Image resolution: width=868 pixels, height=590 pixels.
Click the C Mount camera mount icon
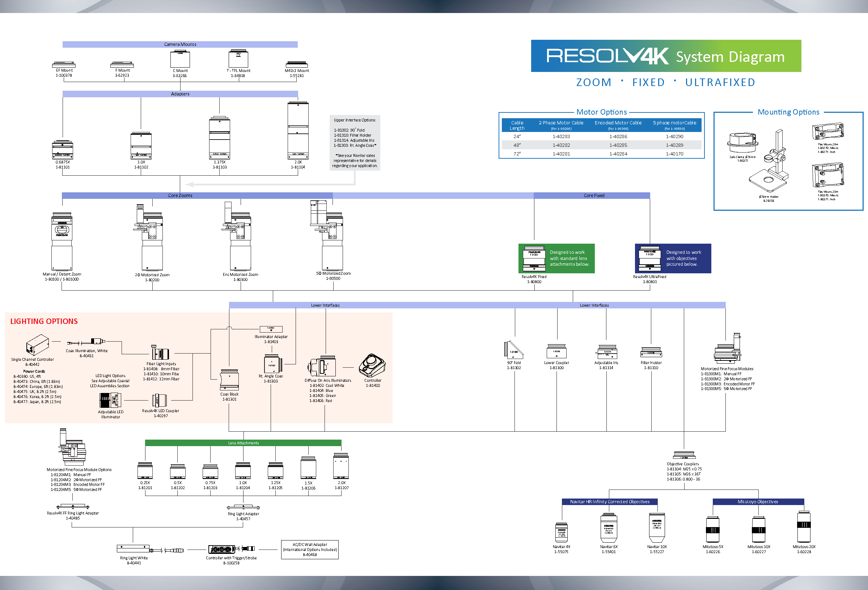tap(180, 59)
